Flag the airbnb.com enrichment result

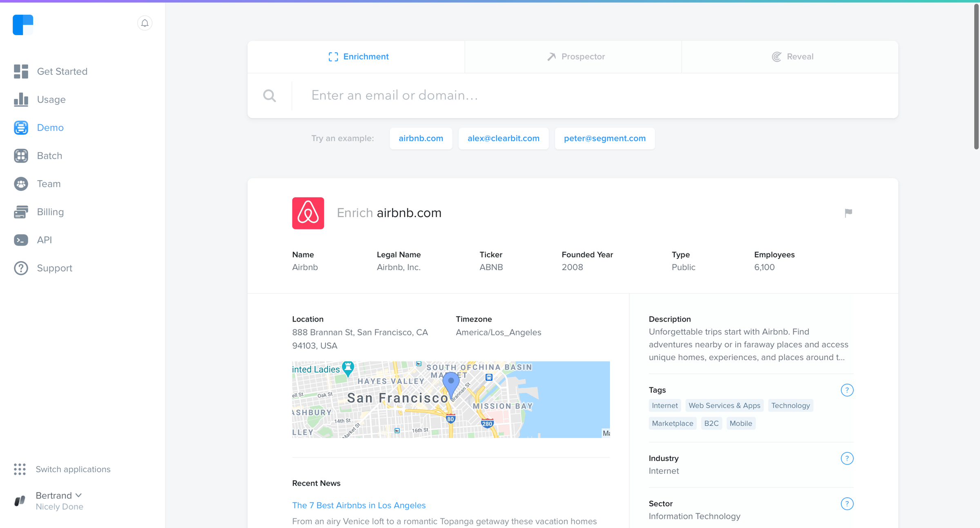849,213
